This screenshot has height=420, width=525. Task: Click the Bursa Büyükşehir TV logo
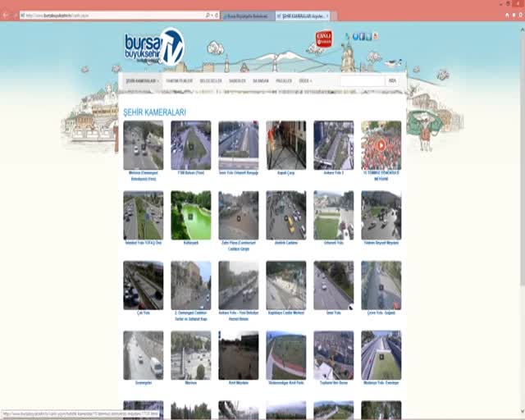point(155,47)
